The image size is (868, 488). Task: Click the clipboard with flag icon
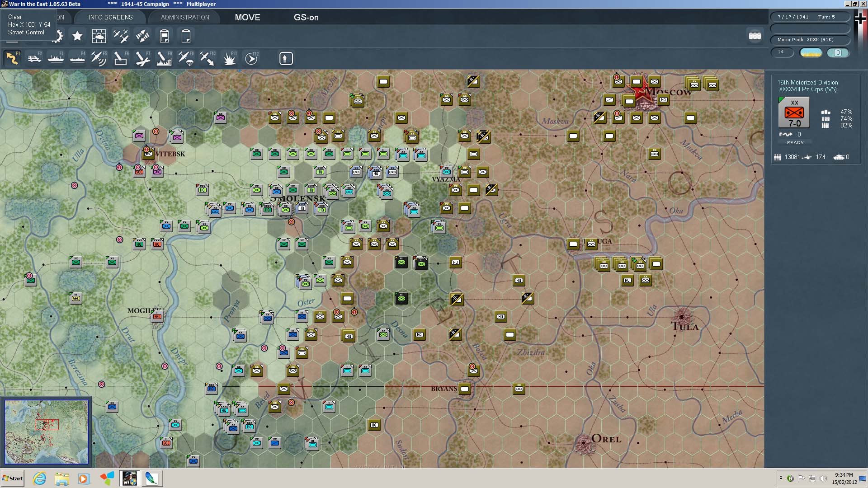[165, 36]
